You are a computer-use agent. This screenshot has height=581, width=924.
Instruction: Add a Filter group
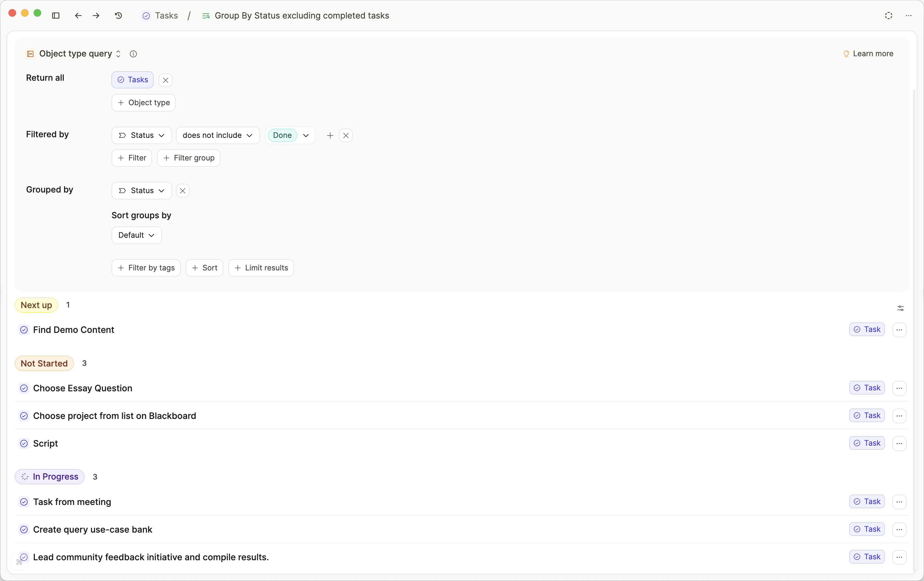[x=188, y=158]
